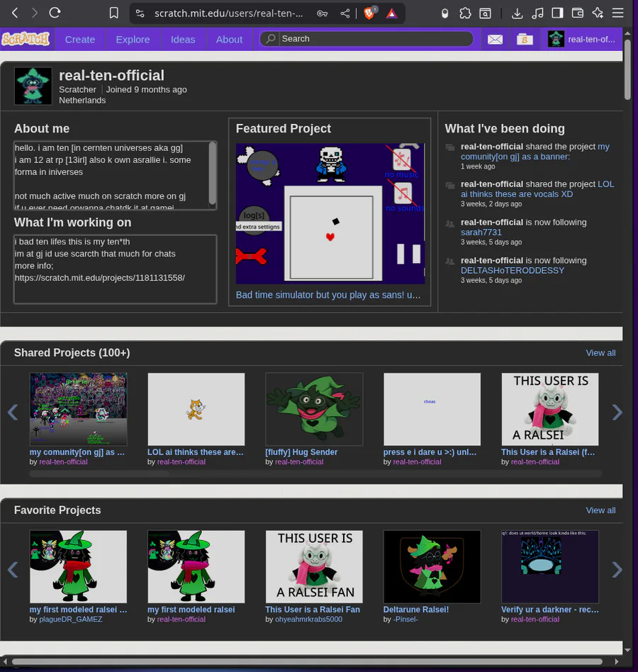
Task: Open browser extensions puzzle icon
Action: pyautogui.click(x=465, y=13)
